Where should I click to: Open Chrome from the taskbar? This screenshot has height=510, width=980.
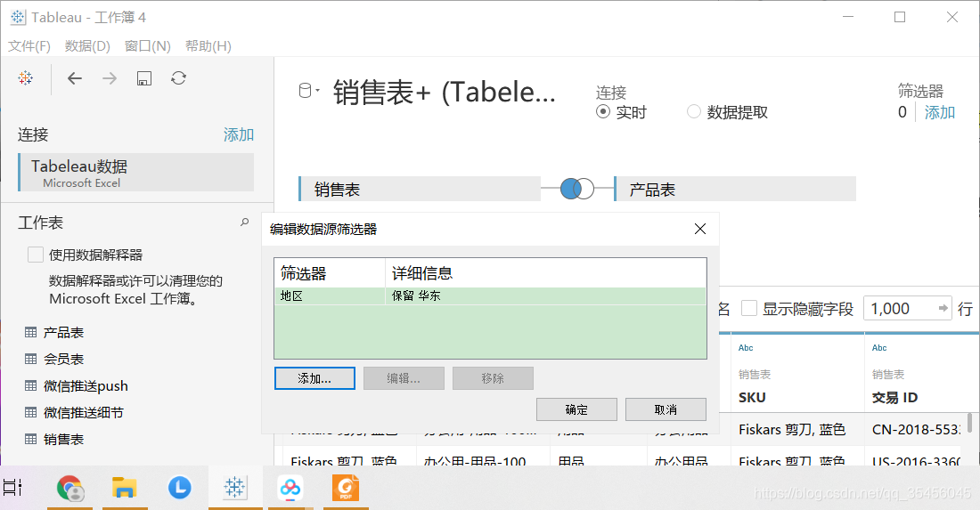[70, 488]
